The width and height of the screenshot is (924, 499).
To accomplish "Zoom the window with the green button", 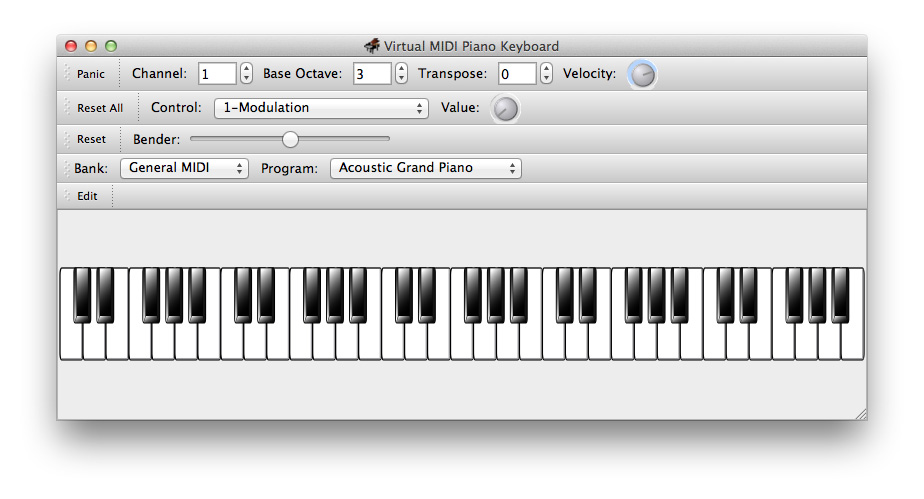I will 111,46.
